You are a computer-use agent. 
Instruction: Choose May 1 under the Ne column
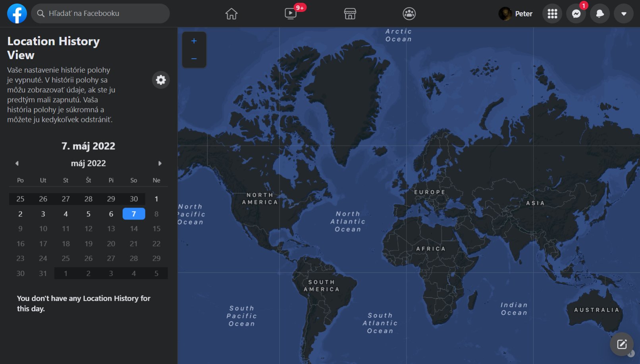click(156, 199)
